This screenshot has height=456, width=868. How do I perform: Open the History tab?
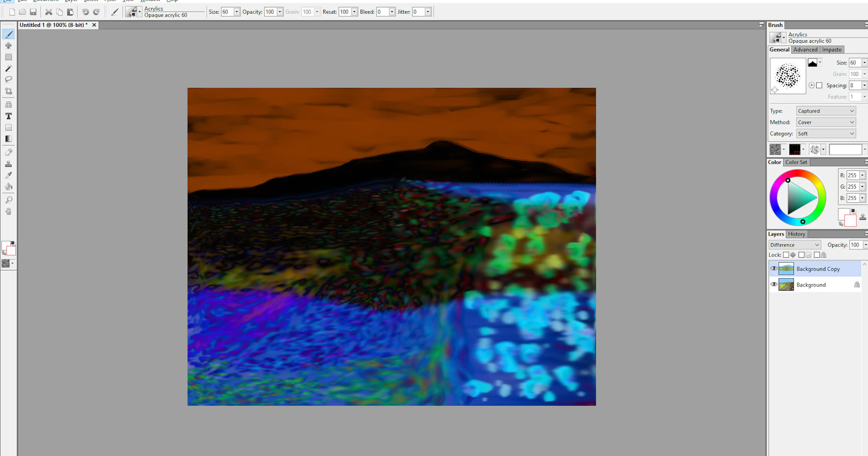(x=797, y=234)
